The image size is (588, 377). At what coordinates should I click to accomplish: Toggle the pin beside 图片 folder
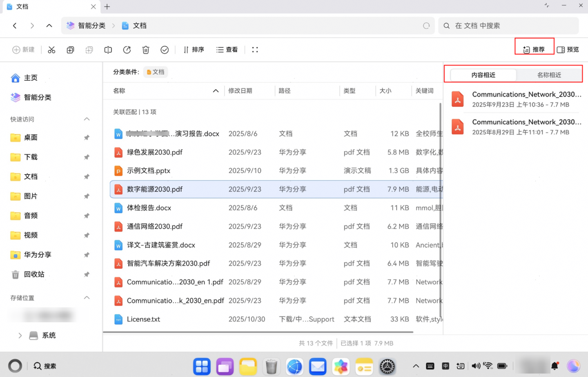coord(87,196)
